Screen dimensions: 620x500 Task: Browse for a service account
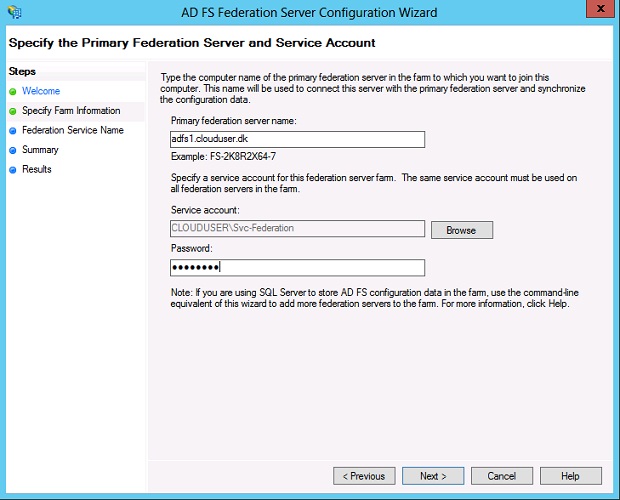[462, 230]
